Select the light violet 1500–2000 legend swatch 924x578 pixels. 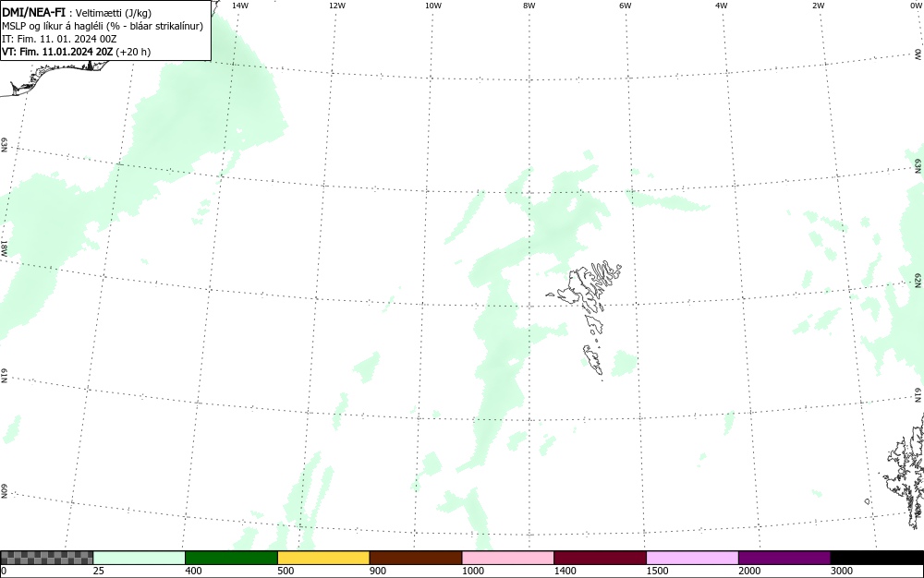(x=692, y=558)
